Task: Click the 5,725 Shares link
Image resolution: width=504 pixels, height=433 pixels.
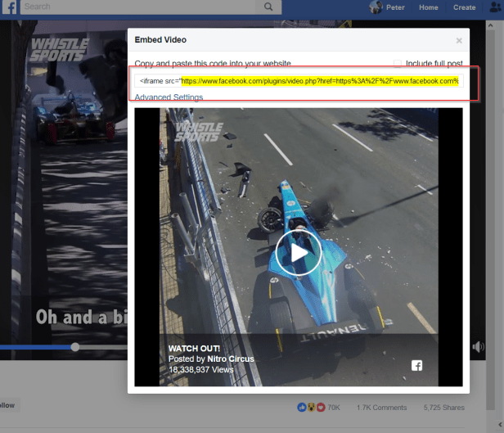Action: tap(443, 407)
